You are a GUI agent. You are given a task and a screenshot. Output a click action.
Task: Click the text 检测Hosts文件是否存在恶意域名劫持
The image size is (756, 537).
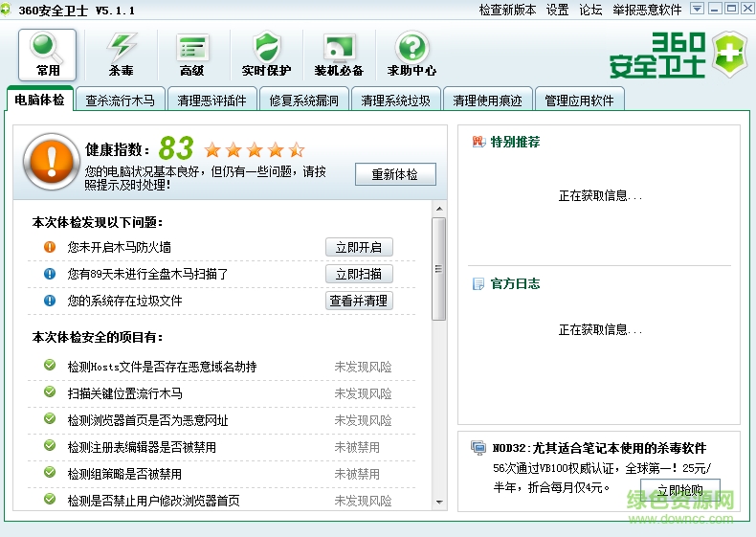(162, 367)
